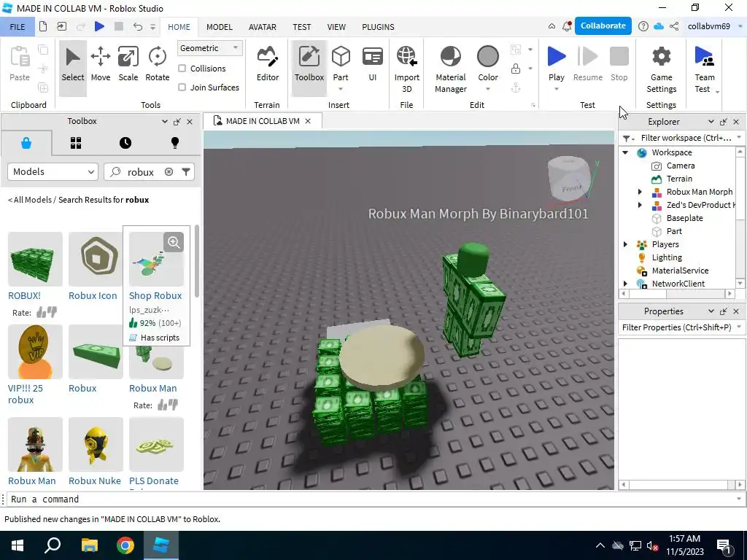Open the Color dropdown arrow
The image size is (747, 560).
pos(488,89)
